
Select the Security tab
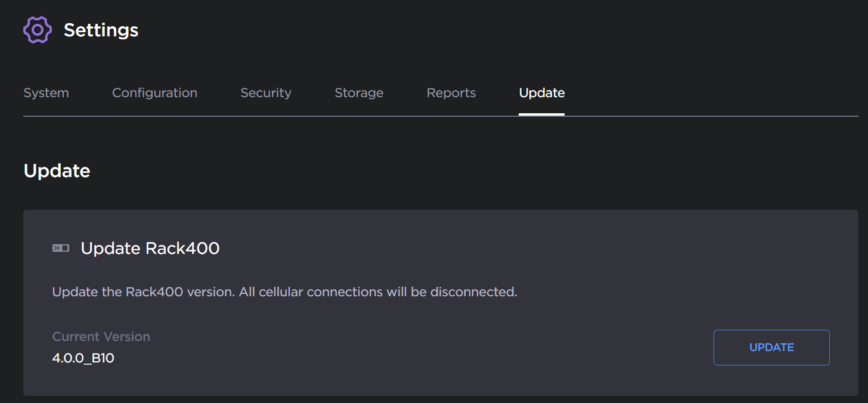[x=266, y=93]
